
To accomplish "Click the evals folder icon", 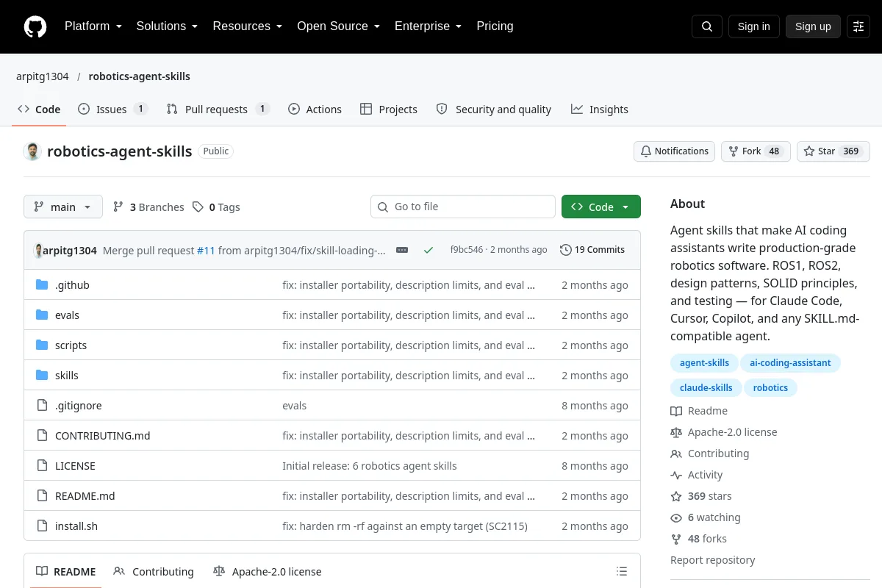I will (x=42, y=315).
